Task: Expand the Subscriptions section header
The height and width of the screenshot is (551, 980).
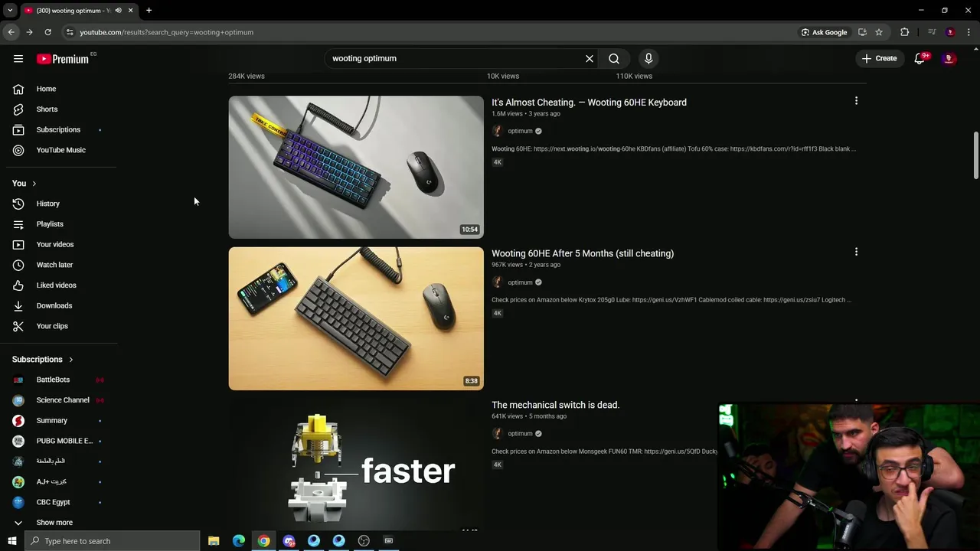Action: click(x=43, y=360)
